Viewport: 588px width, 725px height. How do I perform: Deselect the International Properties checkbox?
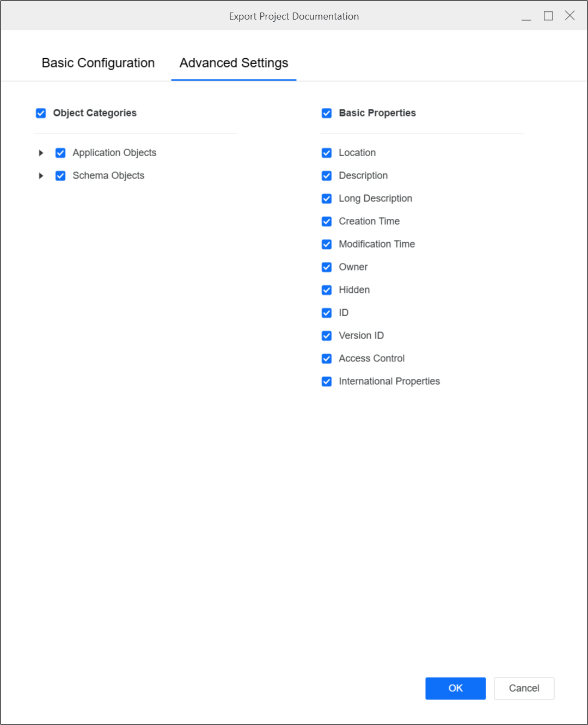point(327,382)
